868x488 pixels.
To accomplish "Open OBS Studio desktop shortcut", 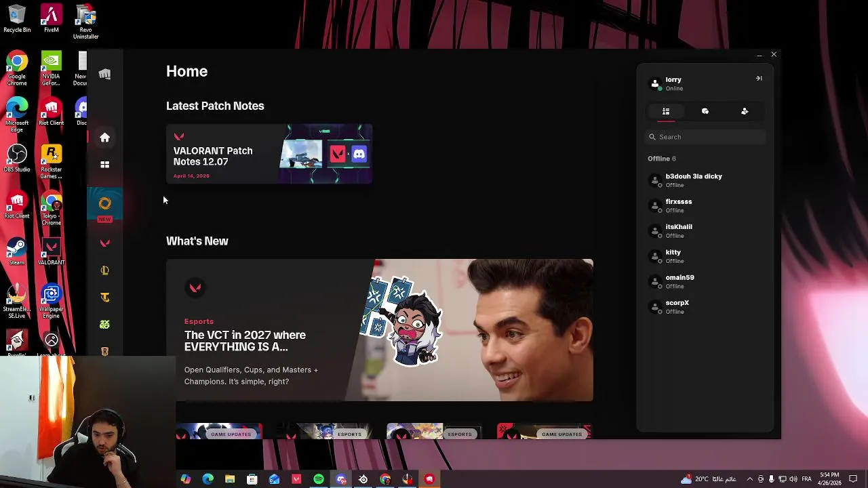I will click(x=17, y=159).
